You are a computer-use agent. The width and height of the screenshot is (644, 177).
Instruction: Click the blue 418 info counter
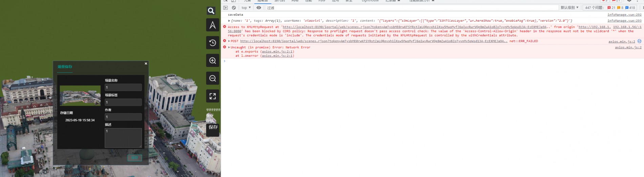pos(630,7)
